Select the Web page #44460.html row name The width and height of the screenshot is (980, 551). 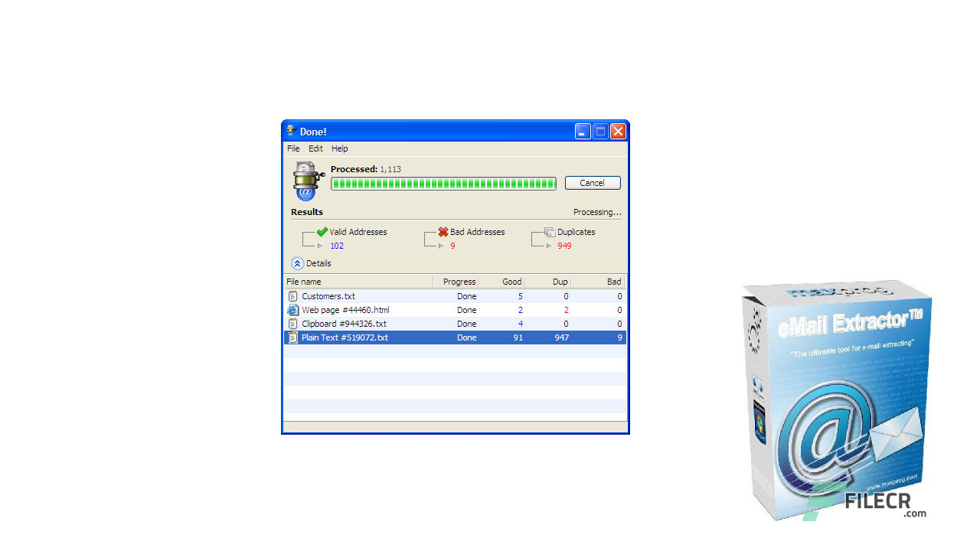point(345,310)
